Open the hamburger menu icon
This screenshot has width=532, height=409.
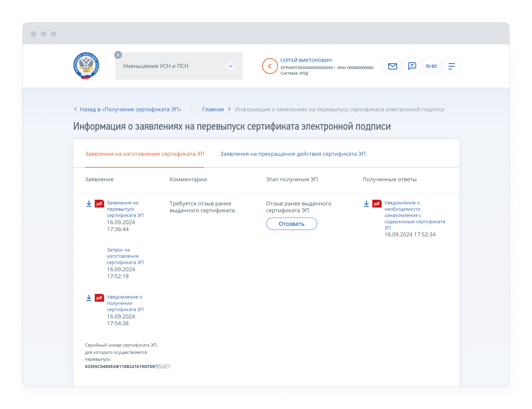451,66
